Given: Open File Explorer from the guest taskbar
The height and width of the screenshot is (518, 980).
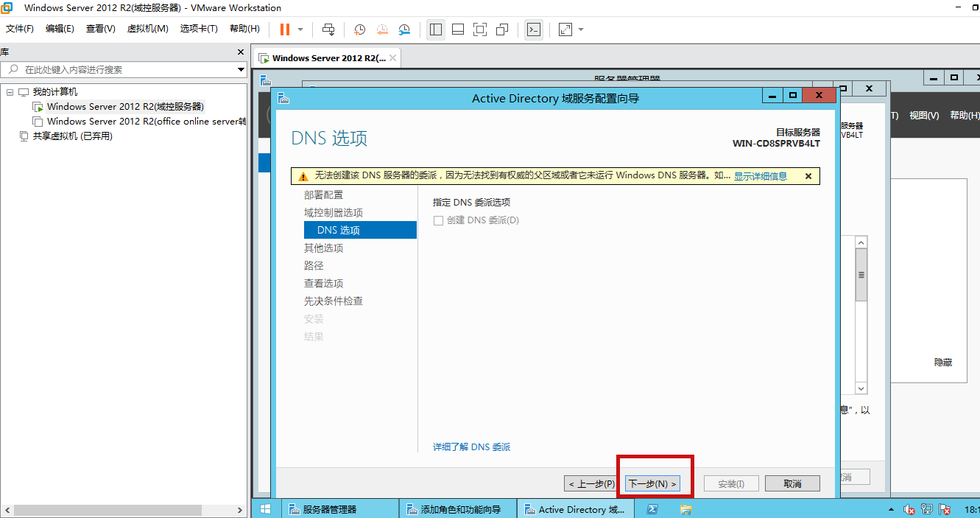Looking at the screenshot, I should (x=685, y=509).
